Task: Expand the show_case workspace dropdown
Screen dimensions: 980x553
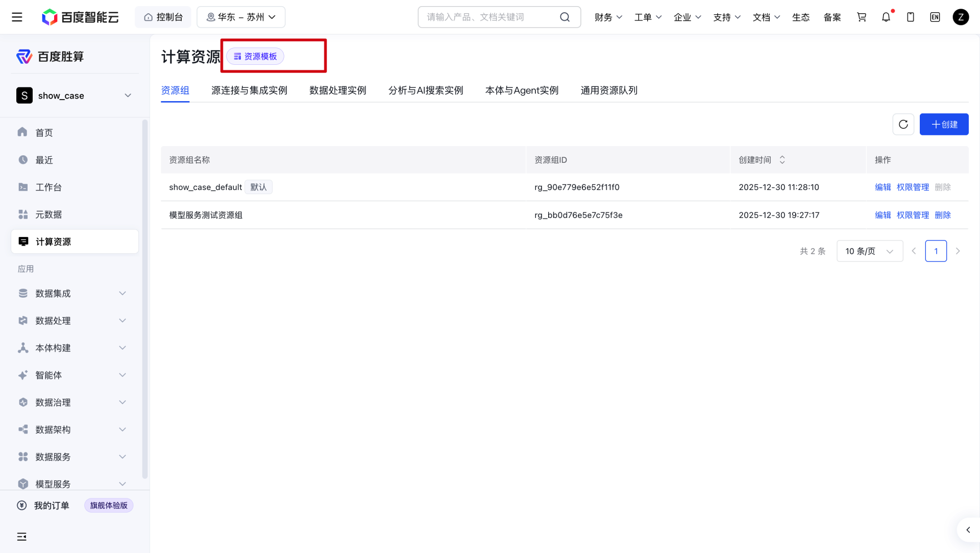Action: (75, 95)
